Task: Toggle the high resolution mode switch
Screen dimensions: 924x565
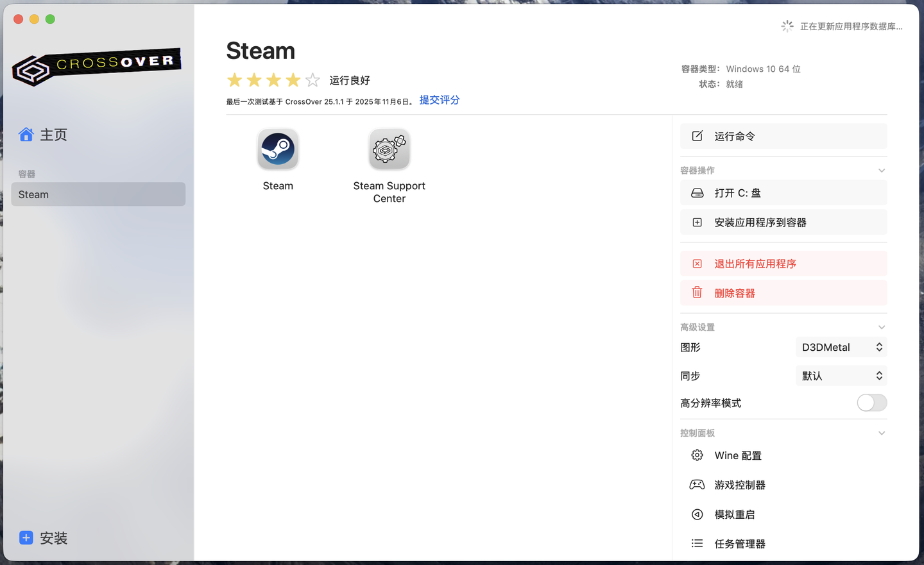Action: (x=871, y=403)
